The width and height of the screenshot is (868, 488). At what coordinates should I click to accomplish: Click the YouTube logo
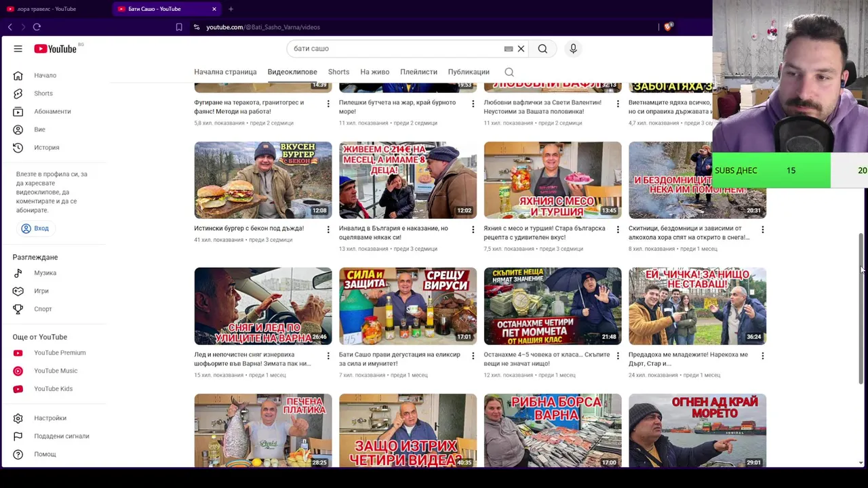pyautogui.click(x=56, y=49)
